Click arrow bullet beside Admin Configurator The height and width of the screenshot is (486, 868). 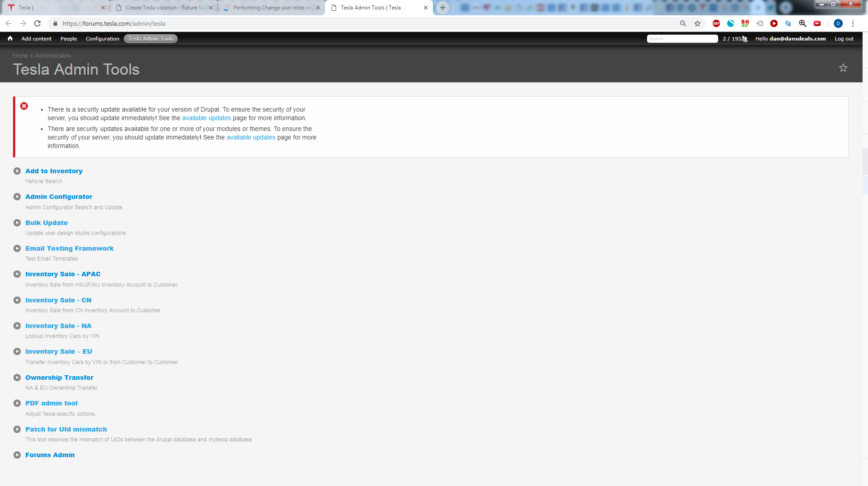pos(17,197)
